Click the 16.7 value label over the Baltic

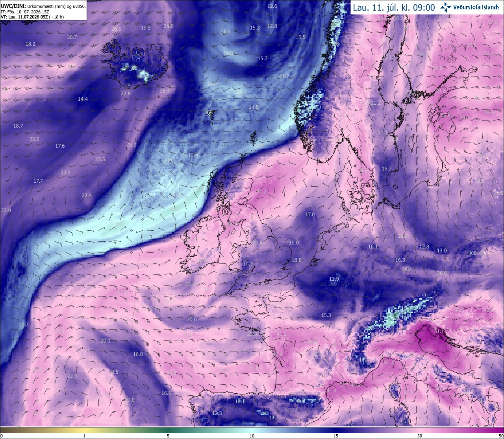(387, 169)
